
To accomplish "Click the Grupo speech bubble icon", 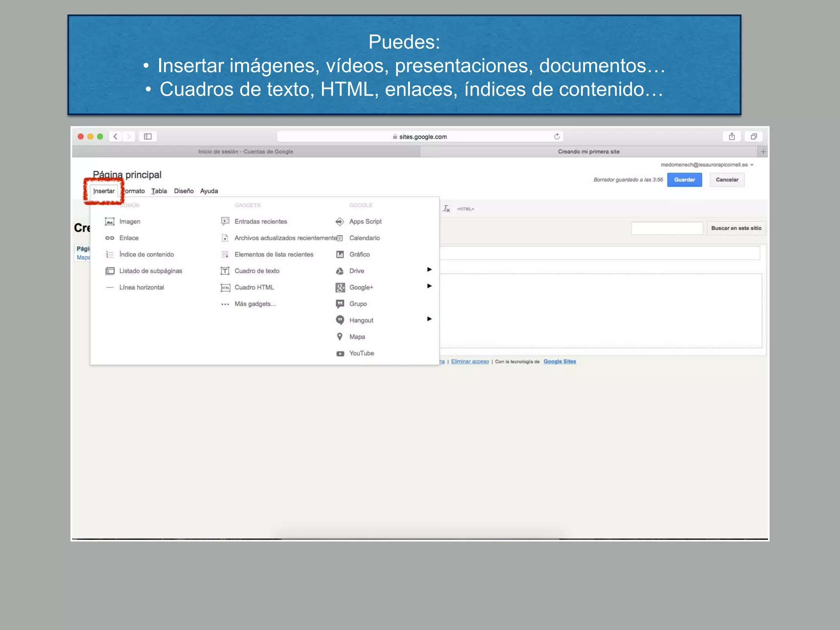I will click(340, 304).
